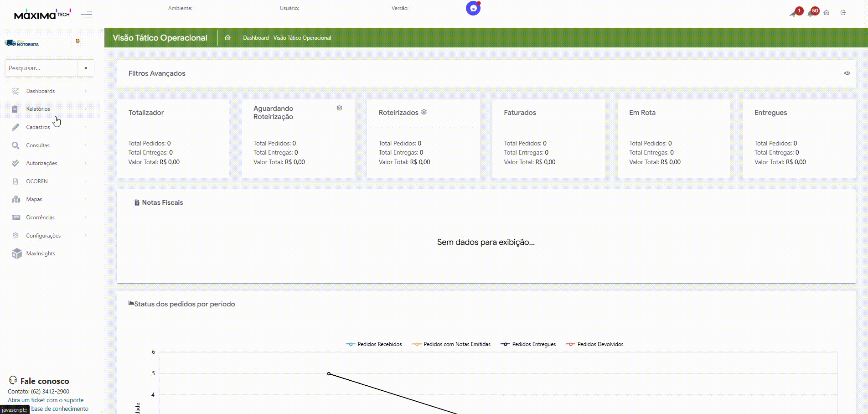Toggle the sidebar with the hamburger icon
Screen dimensions: 868x414
click(x=87, y=15)
